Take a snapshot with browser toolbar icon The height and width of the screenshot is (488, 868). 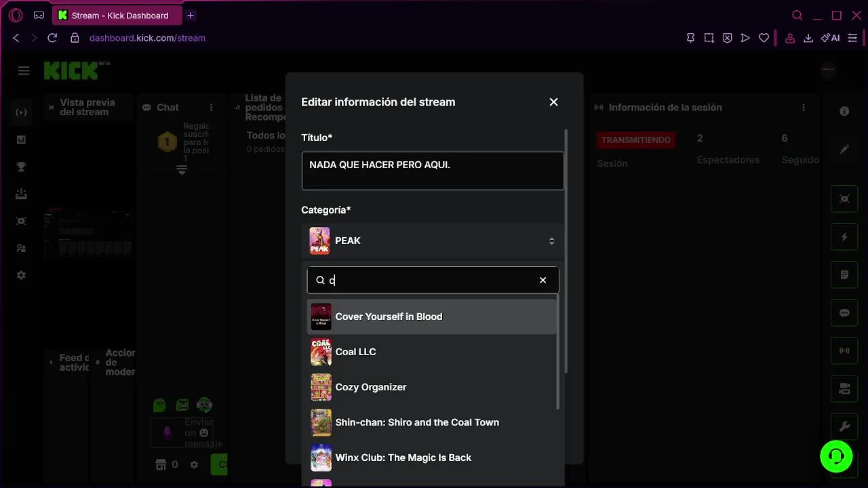[x=709, y=38]
